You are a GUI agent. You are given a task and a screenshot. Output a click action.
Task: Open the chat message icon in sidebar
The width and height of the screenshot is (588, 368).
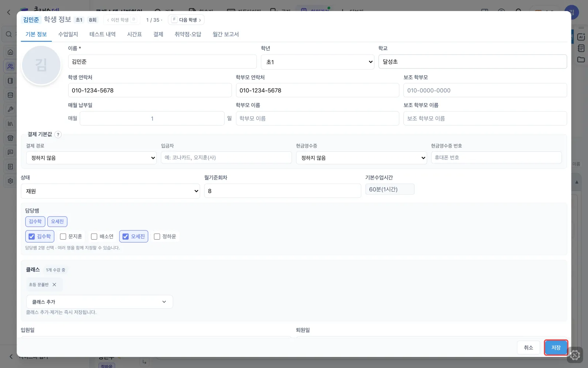point(10,152)
